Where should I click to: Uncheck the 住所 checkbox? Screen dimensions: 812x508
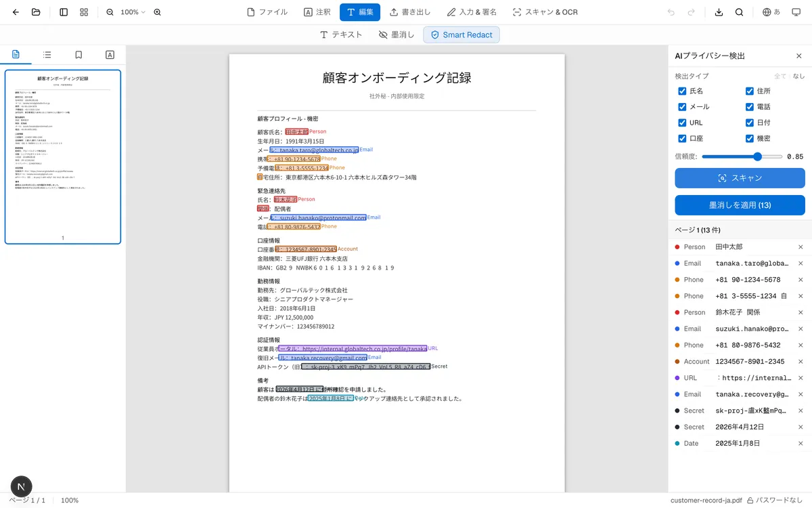[750, 91]
